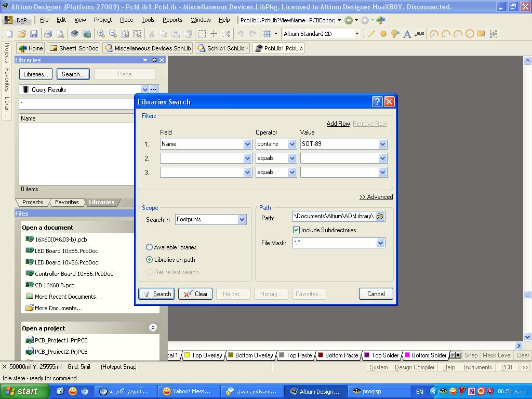Cancel the Libraries Search dialog
532x399 pixels.
click(376, 294)
